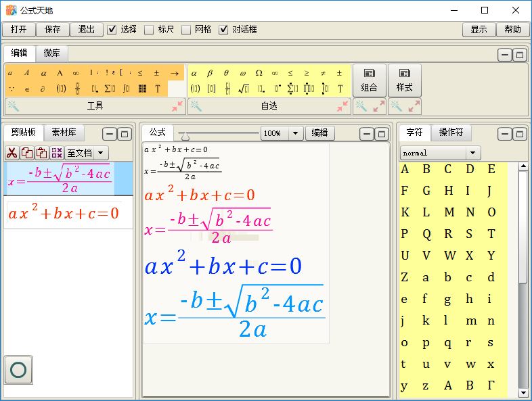Click the collapse arrows icon in the 工具 bar
The height and width of the screenshot is (401, 532).
coord(177,106)
